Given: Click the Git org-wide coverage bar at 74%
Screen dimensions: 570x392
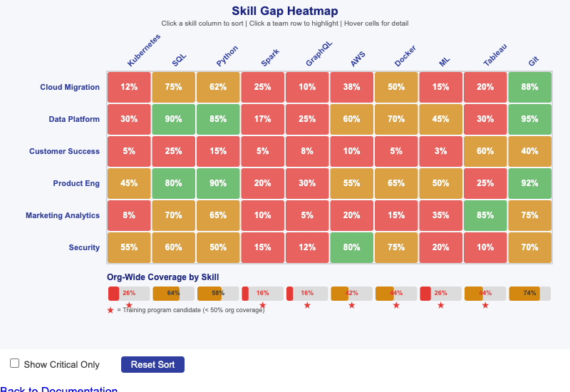Looking at the screenshot, I should [529, 293].
